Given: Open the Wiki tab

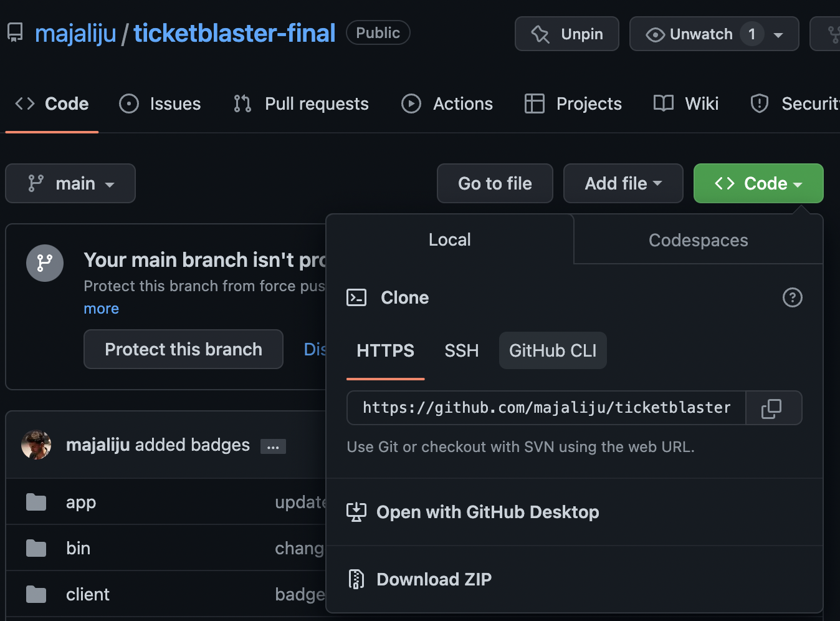Looking at the screenshot, I should point(686,103).
